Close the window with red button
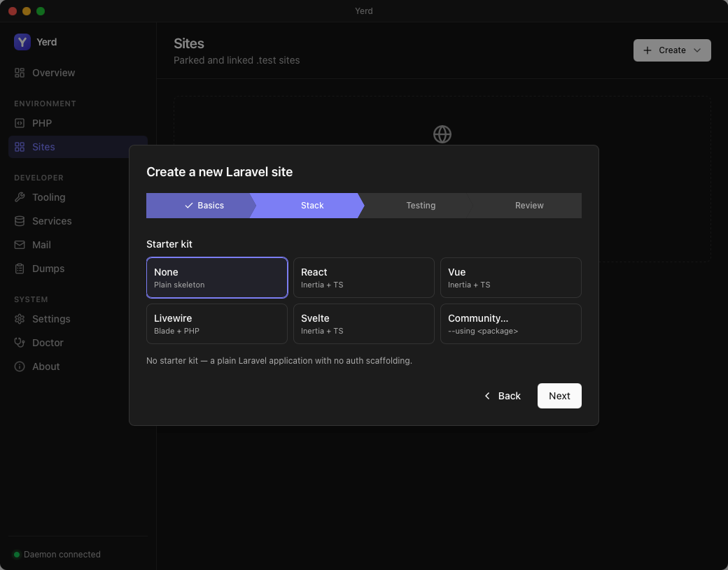The image size is (728, 570). (13, 11)
